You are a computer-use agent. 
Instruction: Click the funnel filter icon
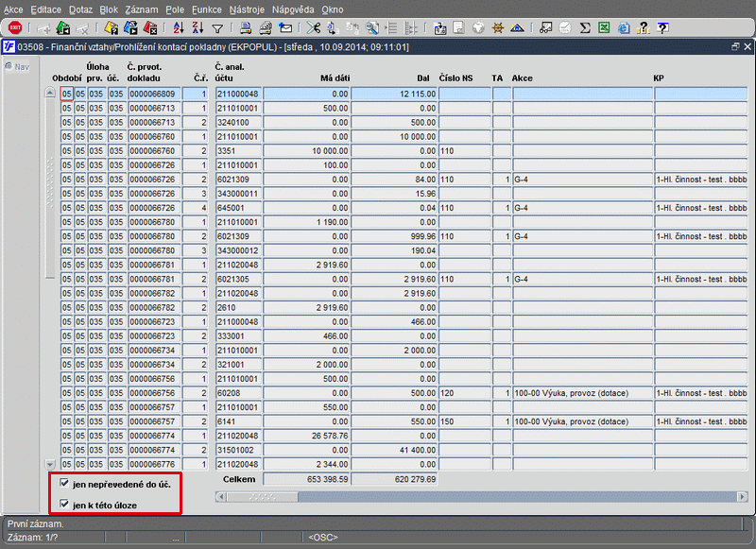217,27
